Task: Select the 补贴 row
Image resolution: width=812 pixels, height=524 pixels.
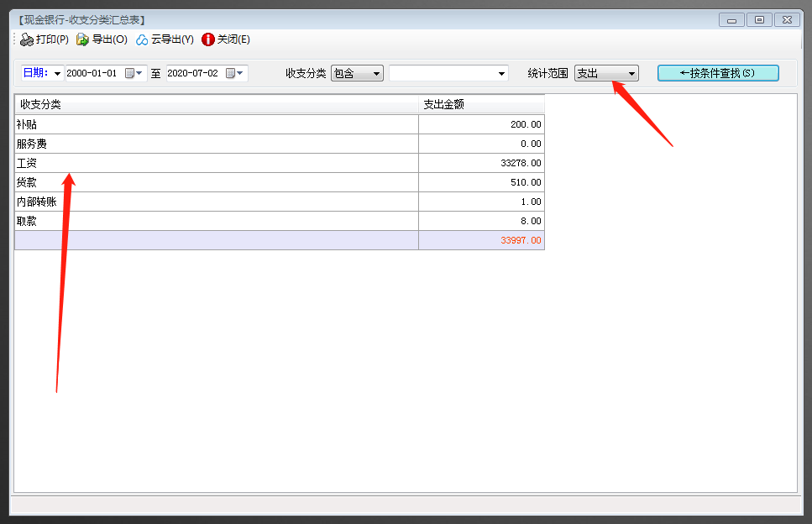Action: pos(216,124)
